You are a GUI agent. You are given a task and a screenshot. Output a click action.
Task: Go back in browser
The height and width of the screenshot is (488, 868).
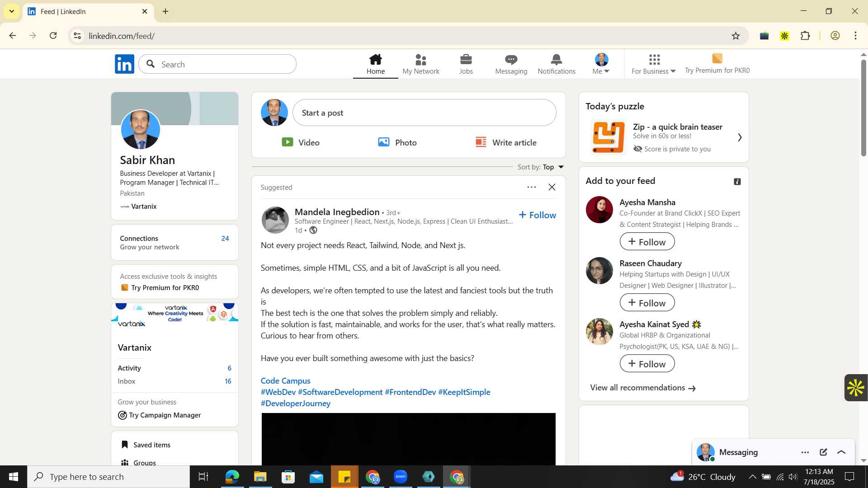coord(13,36)
